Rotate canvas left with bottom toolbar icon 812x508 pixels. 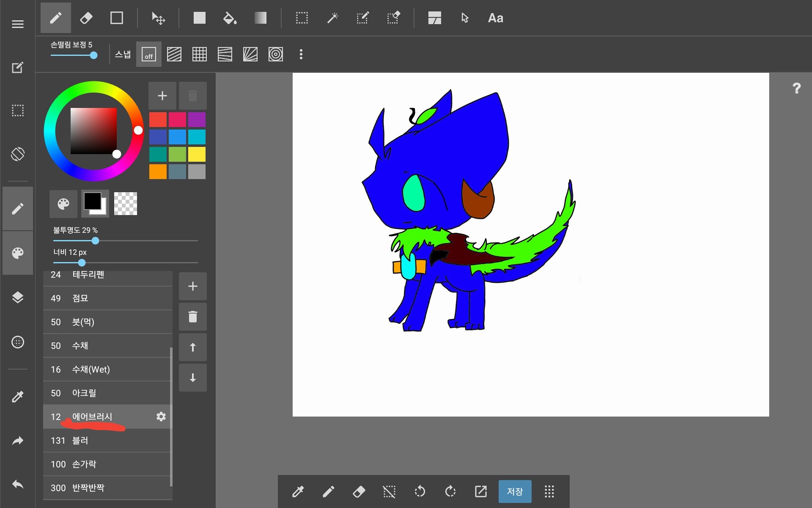pos(420,491)
